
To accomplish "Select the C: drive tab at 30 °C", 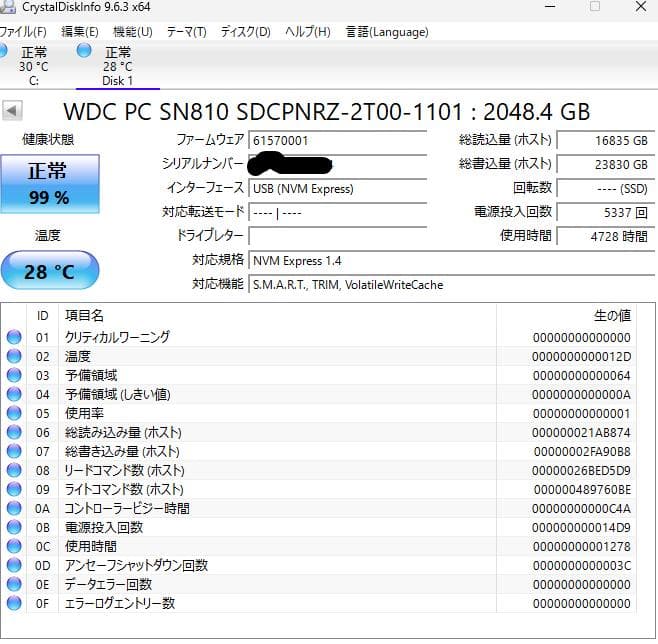I will coord(34,65).
